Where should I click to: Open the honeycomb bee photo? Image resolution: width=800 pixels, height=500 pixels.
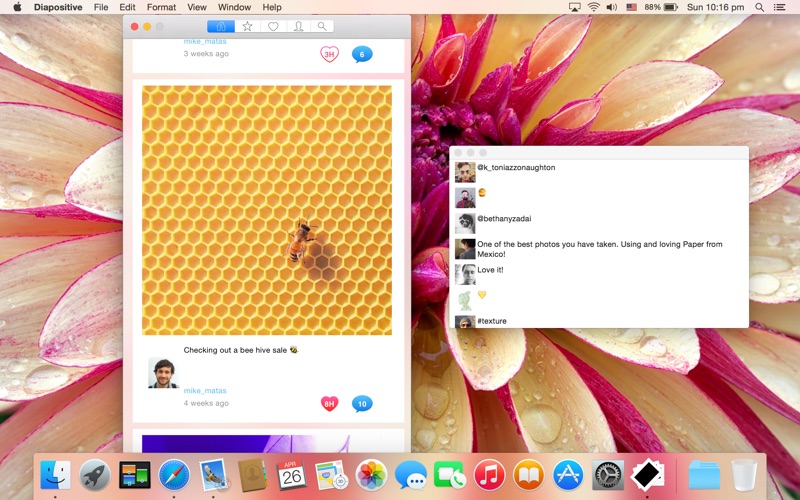267,210
